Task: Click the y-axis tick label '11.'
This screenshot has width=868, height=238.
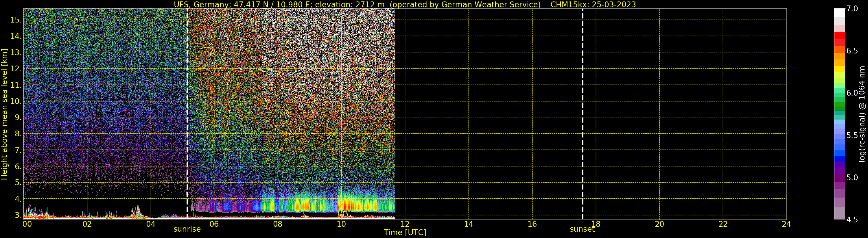Action: point(16,85)
